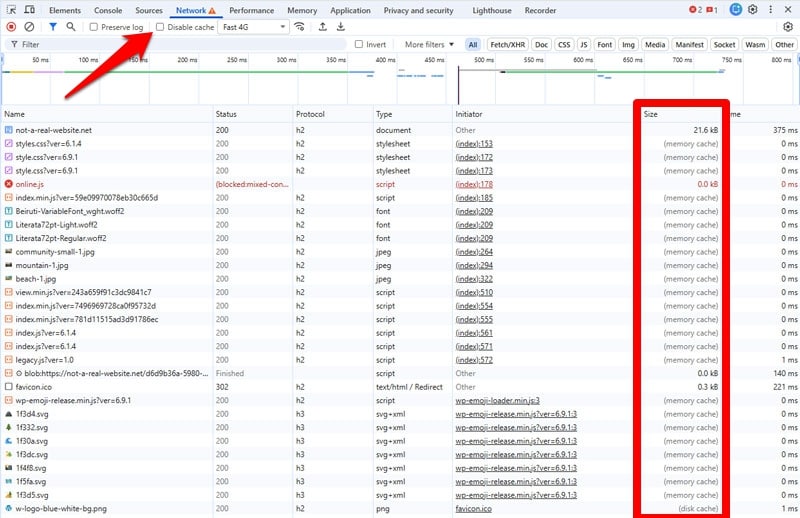Click the stylesheet icon of styles.css?ver=6.1.4
800x518 pixels.
tap(9, 144)
